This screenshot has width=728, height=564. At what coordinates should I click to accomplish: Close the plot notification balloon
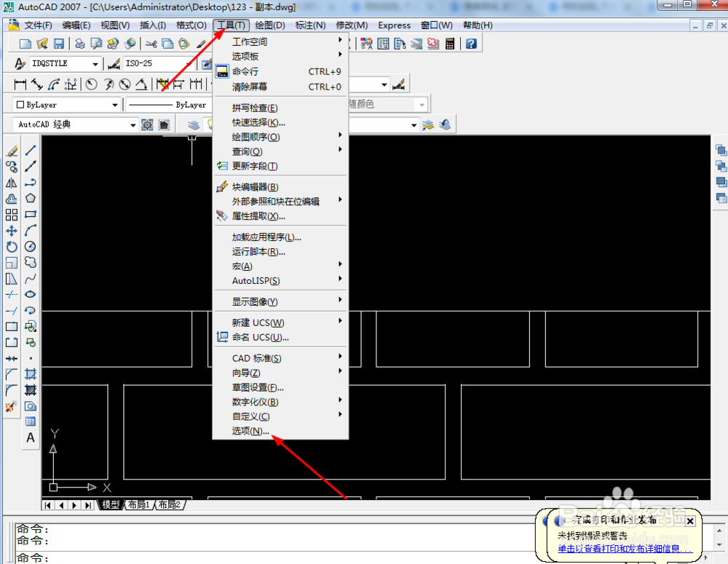pyautogui.click(x=690, y=521)
